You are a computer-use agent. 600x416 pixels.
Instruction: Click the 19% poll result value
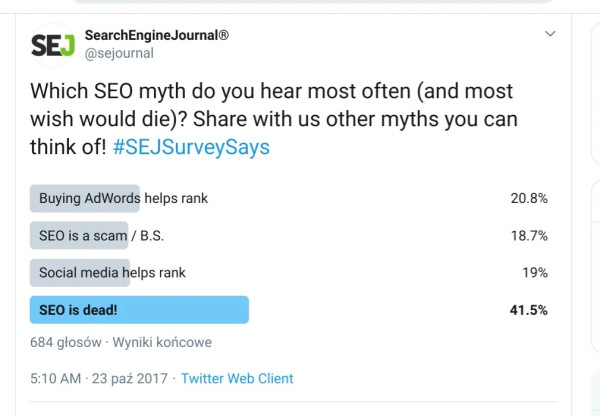[535, 272]
